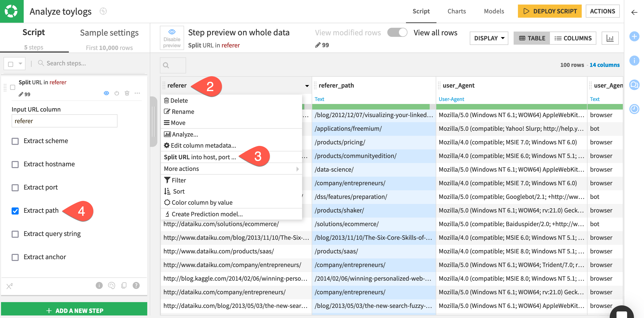
Task: Toggle View all rows switch
Action: 397,33
